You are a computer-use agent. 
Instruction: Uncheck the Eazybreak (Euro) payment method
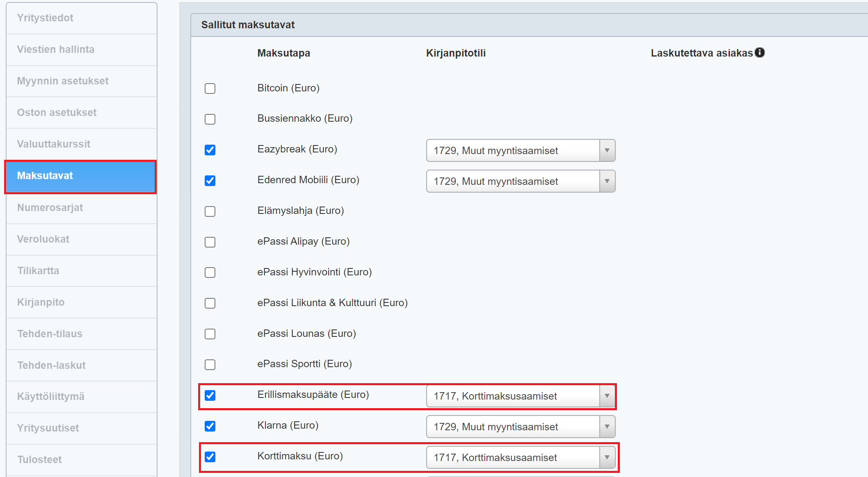[210, 150]
